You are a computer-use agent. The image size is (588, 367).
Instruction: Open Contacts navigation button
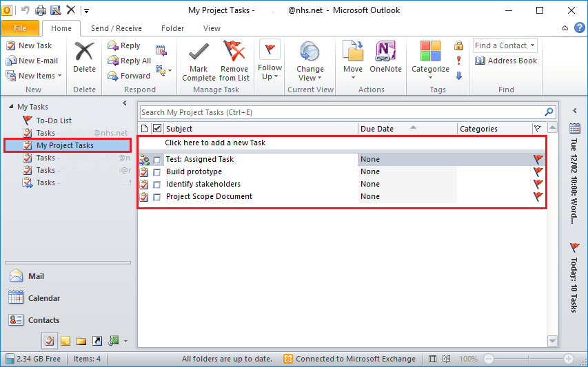[x=68, y=320]
